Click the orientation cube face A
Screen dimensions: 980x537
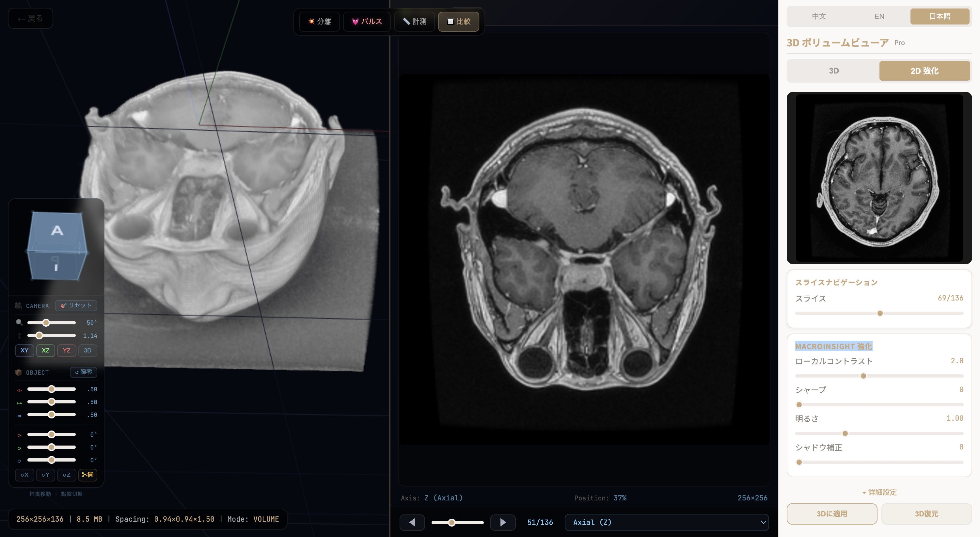click(57, 231)
